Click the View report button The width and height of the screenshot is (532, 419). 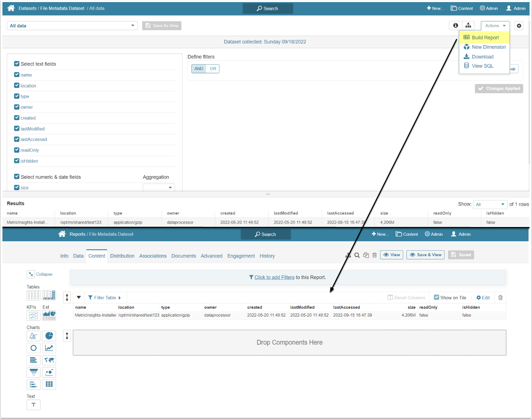pos(392,255)
